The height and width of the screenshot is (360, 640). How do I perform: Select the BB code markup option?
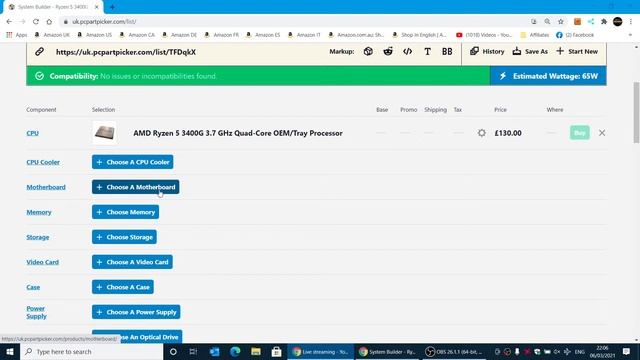[447, 51]
